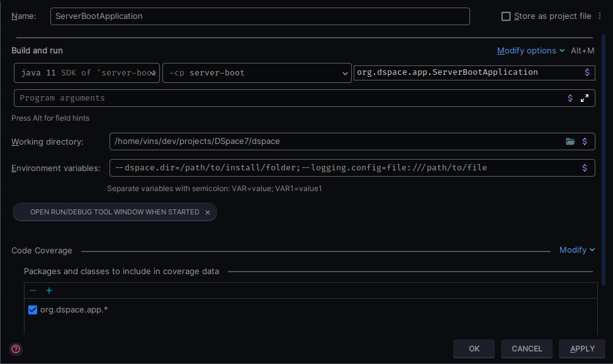Expand the -cp server-boot classpath dropdown
Screen dimensions: 613x364
tap(257, 73)
